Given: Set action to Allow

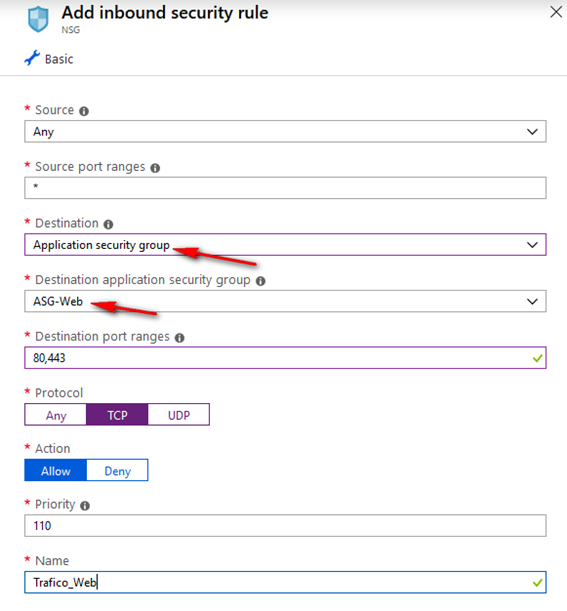Looking at the screenshot, I should [55, 470].
